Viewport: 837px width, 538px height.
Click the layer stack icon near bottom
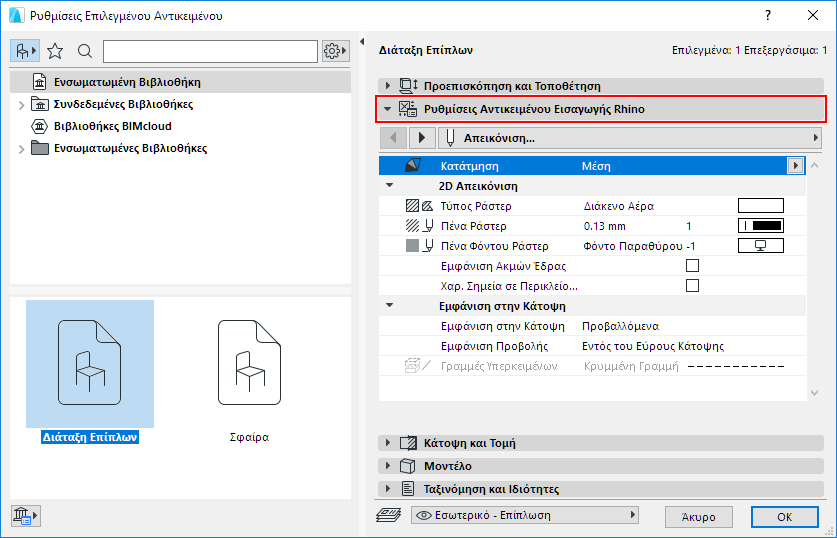pyautogui.click(x=389, y=515)
